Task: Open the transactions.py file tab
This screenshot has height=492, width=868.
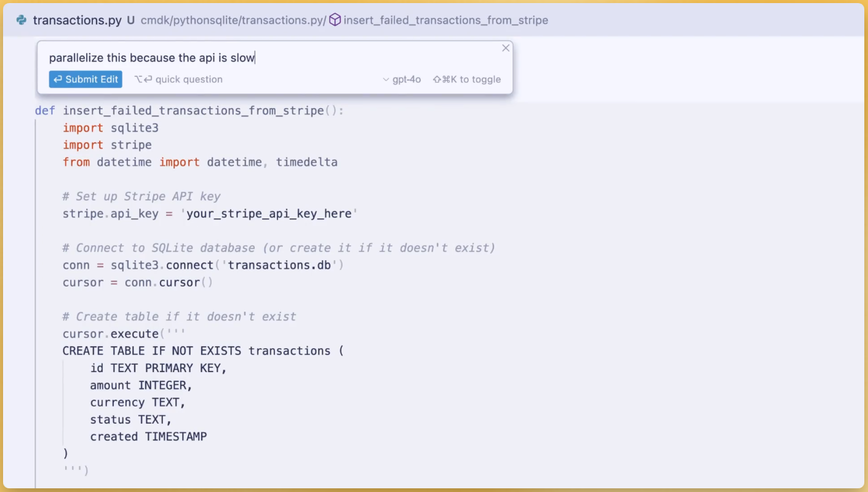Action: pos(77,20)
